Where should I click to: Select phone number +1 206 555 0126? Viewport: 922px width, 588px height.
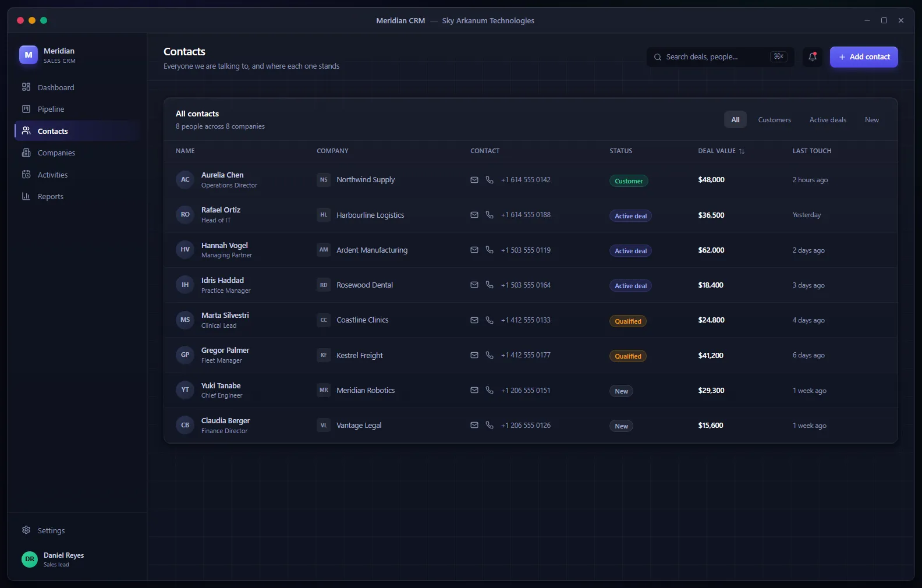(x=526, y=426)
